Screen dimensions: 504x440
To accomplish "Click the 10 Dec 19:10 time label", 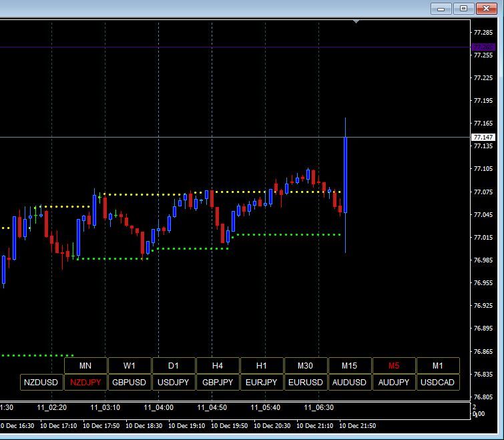I will click(187, 425).
